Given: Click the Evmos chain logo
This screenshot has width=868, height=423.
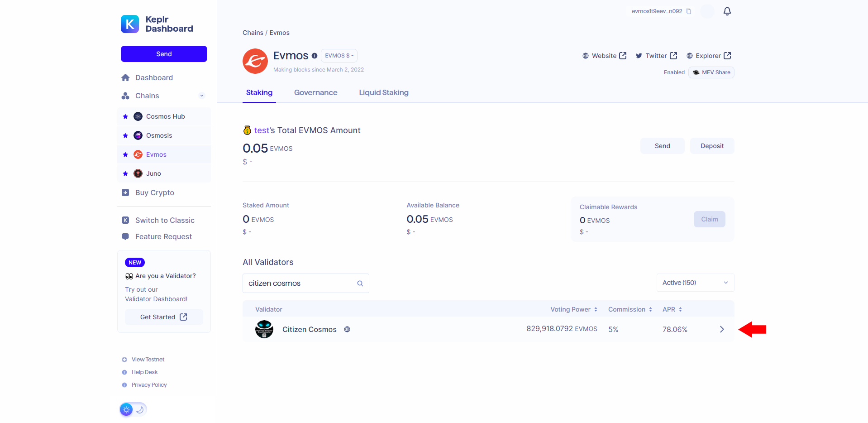Looking at the screenshot, I should pyautogui.click(x=255, y=61).
